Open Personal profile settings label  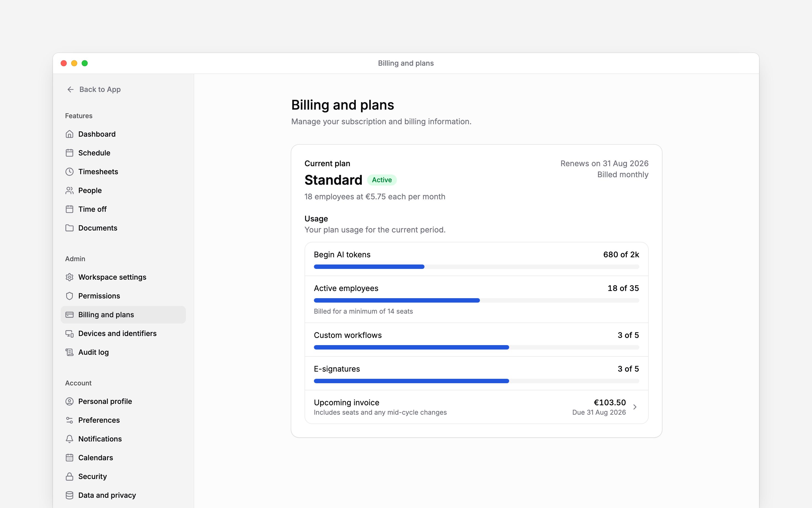(105, 401)
